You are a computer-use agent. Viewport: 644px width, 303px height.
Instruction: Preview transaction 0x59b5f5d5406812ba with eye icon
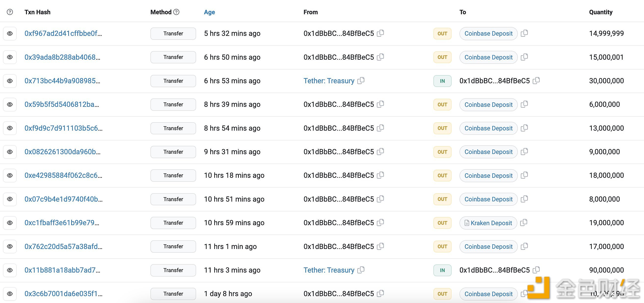(x=10, y=104)
